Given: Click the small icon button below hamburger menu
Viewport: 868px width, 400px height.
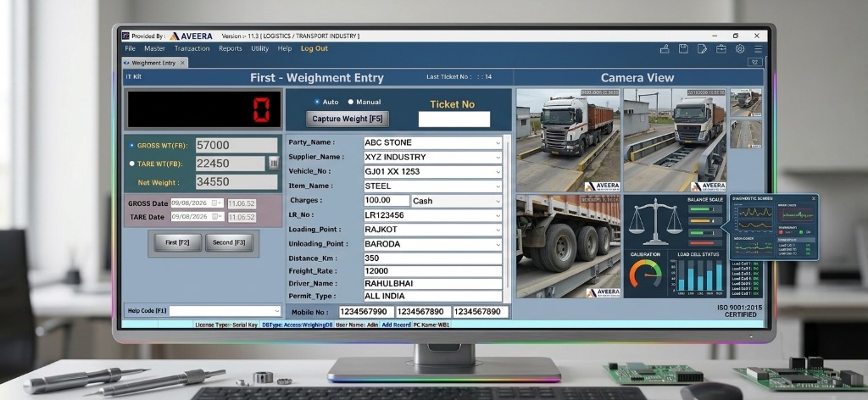Looking at the screenshot, I should coord(755,63).
